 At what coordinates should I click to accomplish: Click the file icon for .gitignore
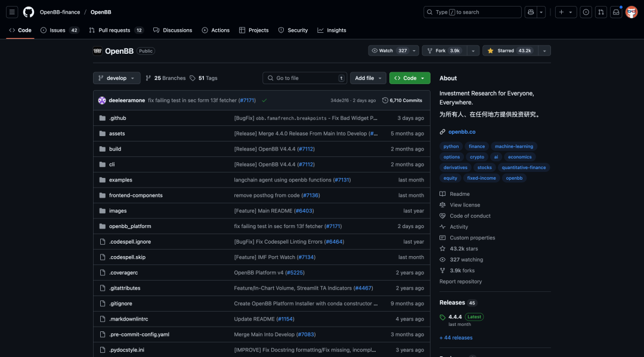tap(103, 303)
